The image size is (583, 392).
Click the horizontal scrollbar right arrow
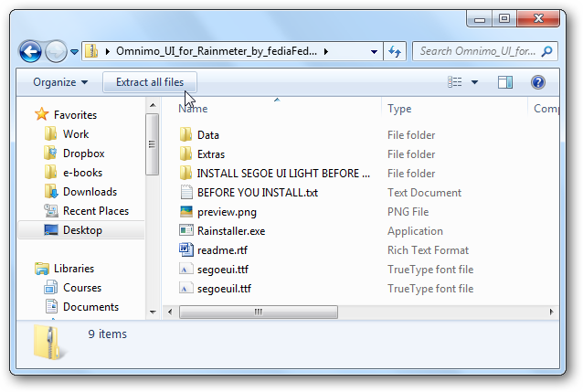pyautogui.click(x=551, y=312)
